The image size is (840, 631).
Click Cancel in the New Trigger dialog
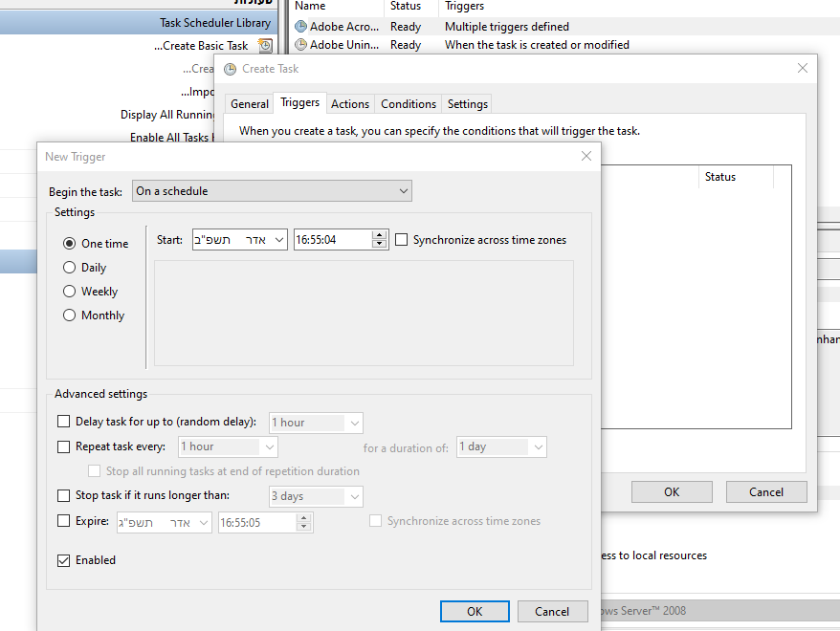pos(552,611)
